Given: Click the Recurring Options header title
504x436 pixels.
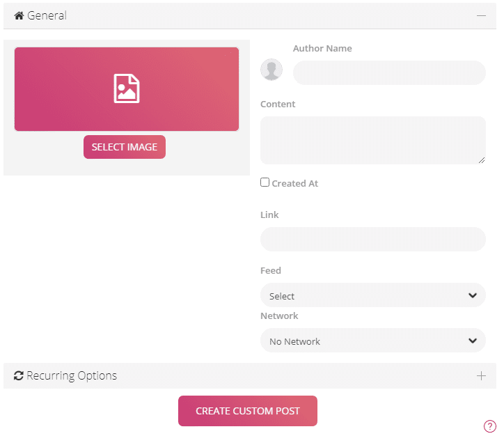Looking at the screenshot, I should pos(72,376).
